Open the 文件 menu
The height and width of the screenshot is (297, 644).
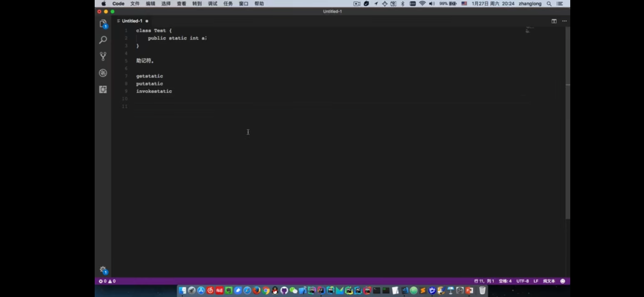135,4
